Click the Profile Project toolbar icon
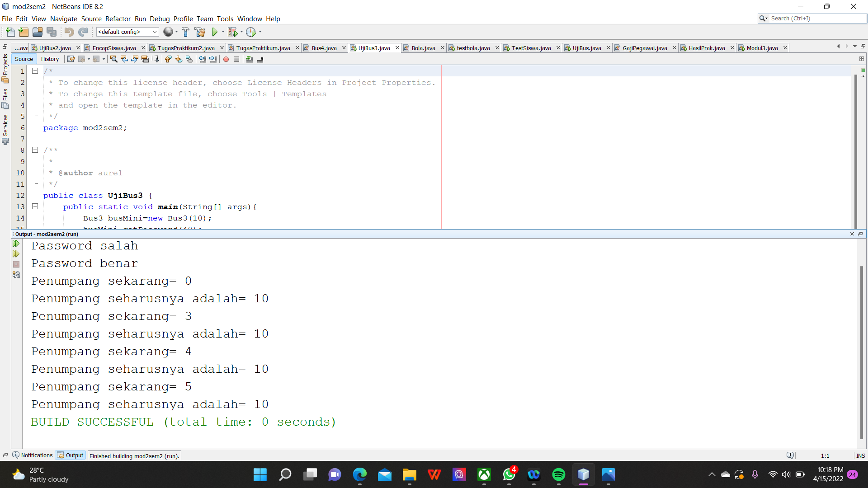Screen dimensions: 868x488 [x=251, y=32]
